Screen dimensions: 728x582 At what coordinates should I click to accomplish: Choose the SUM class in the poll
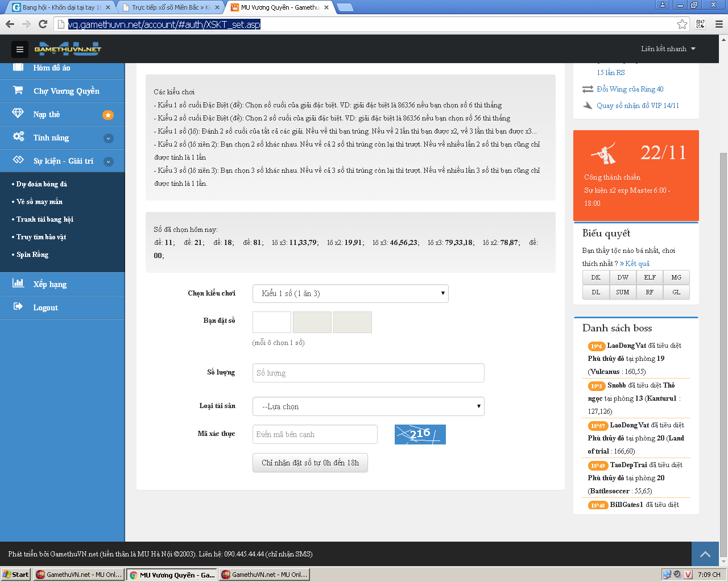click(x=622, y=292)
